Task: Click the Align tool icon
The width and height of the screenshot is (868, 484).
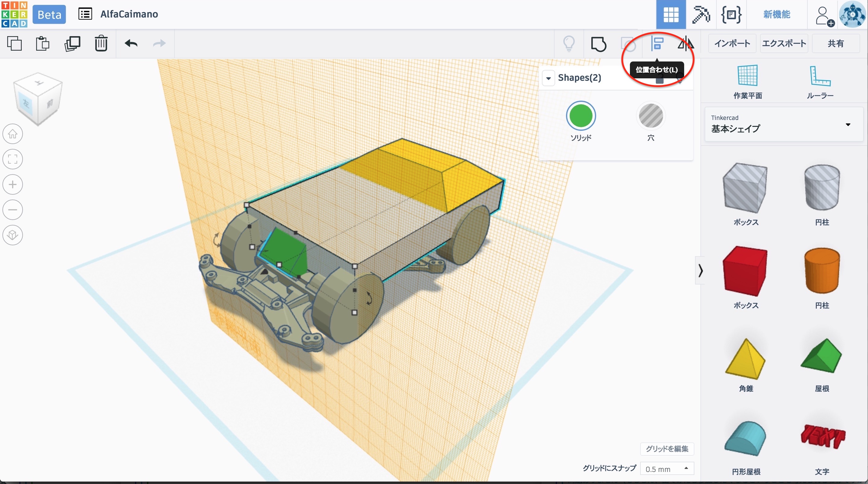Action: click(657, 43)
